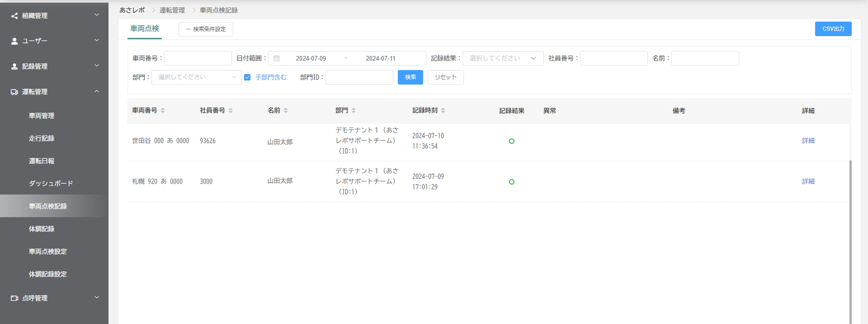Viewport: 868px width, 324px height.
Task: Click あさレポ breadcrumb link
Action: pos(132,10)
